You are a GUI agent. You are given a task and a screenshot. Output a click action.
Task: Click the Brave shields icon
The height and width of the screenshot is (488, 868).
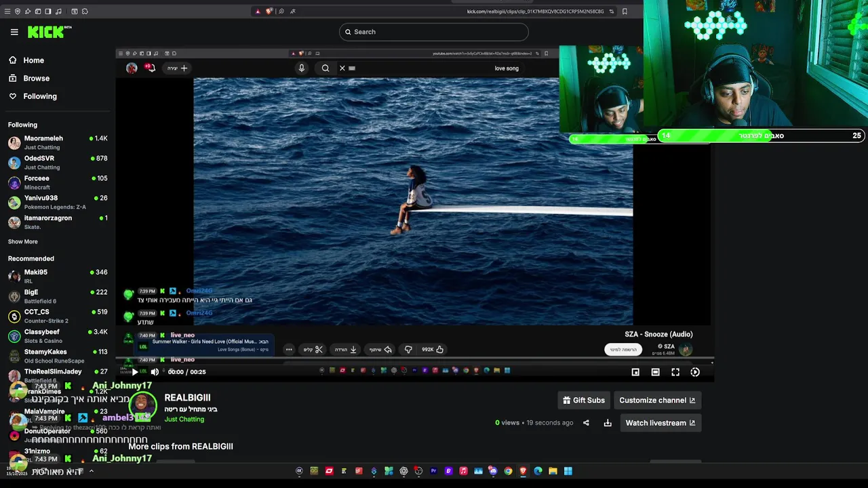click(269, 11)
